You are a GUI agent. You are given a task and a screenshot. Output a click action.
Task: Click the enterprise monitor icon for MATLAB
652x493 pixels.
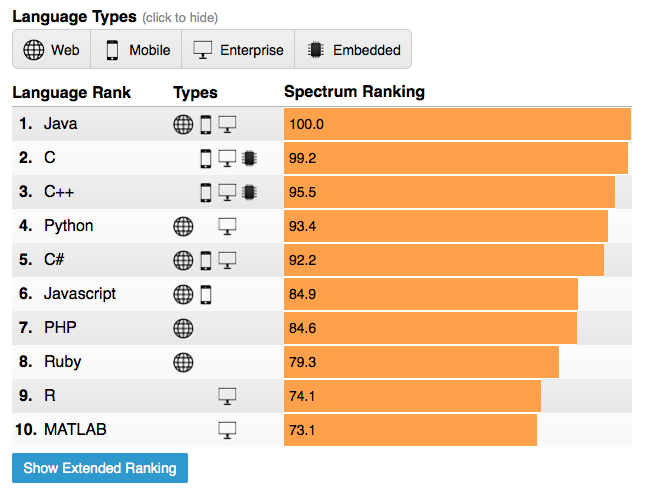pos(227,430)
